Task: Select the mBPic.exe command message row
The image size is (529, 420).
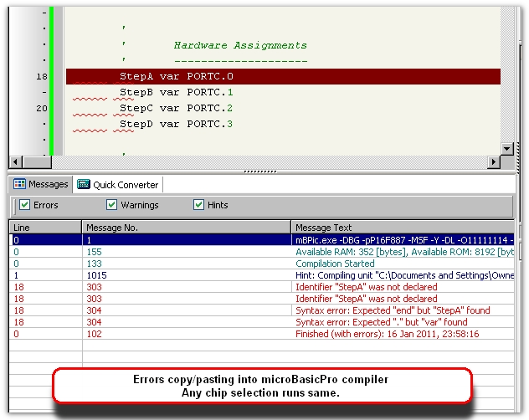Action: pos(403,239)
